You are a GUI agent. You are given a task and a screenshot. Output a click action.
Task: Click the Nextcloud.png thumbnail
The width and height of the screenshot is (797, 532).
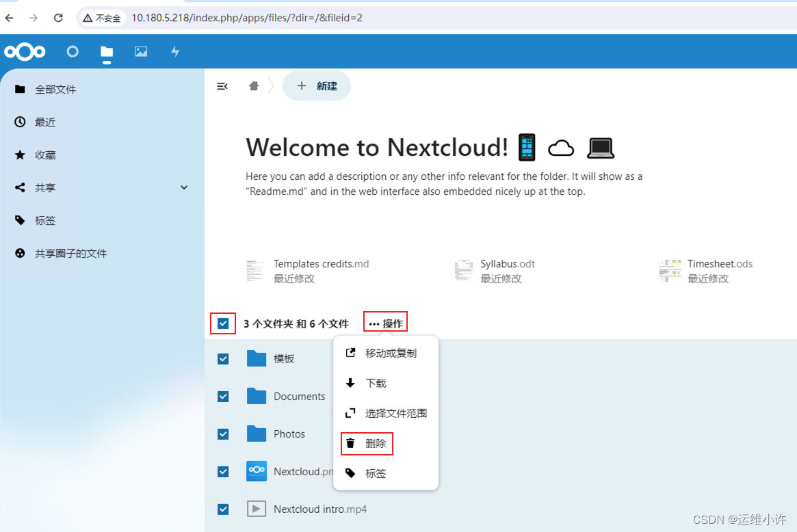(x=257, y=472)
